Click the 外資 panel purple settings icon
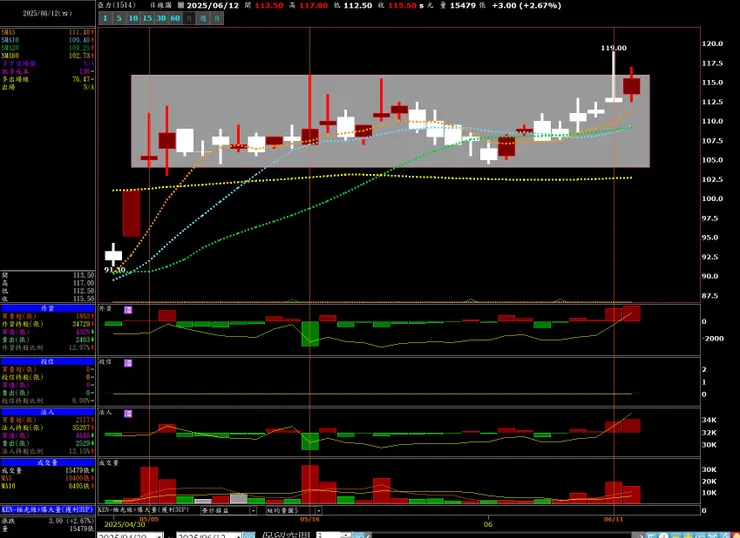The image size is (740, 538). (128, 310)
